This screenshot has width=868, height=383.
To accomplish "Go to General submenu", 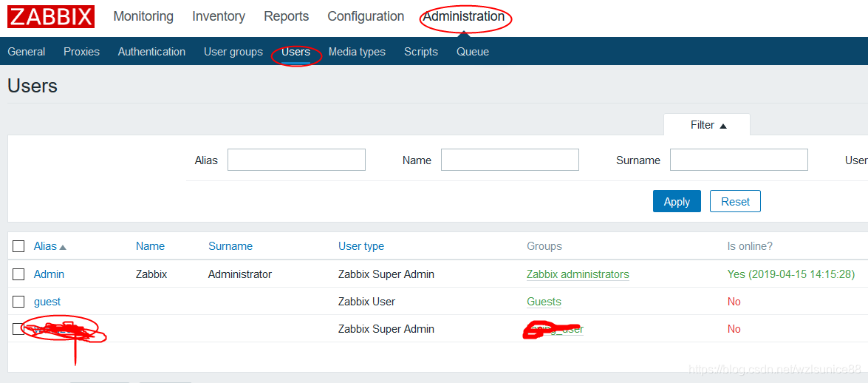I will [x=27, y=52].
